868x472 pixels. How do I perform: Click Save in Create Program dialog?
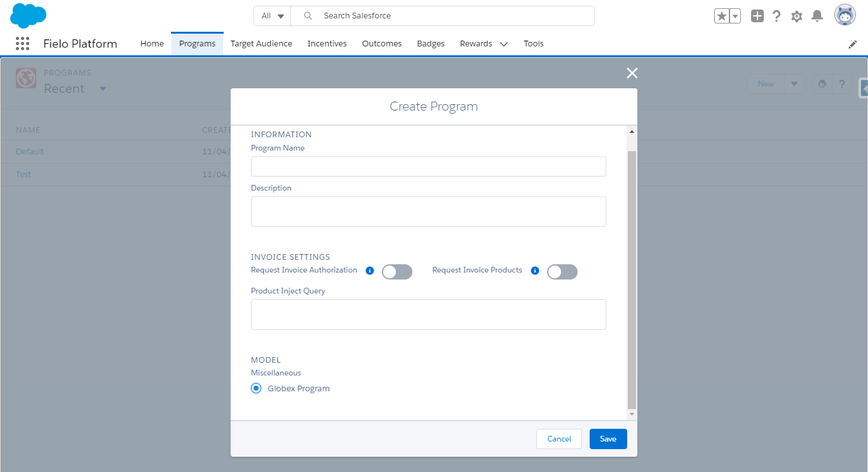click(608, 439)
